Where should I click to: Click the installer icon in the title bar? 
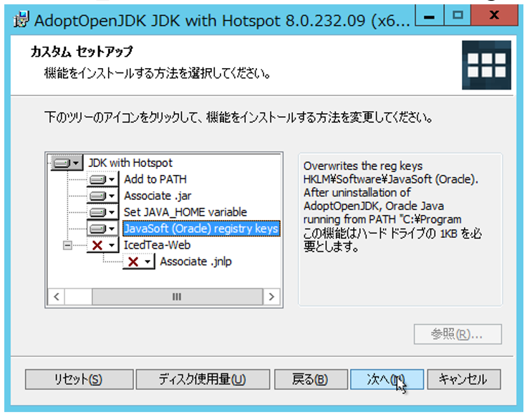pos(21,19)
